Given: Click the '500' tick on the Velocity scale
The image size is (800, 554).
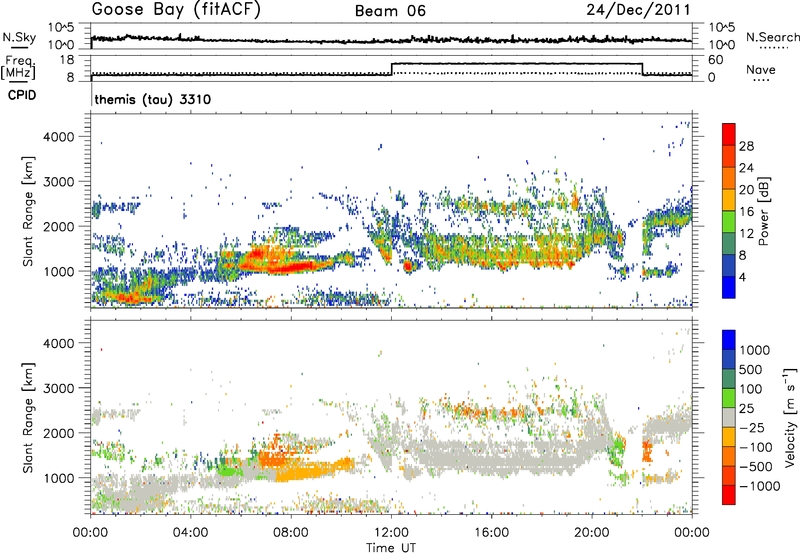Looking at the screenshot, I should tap(751, 370).
